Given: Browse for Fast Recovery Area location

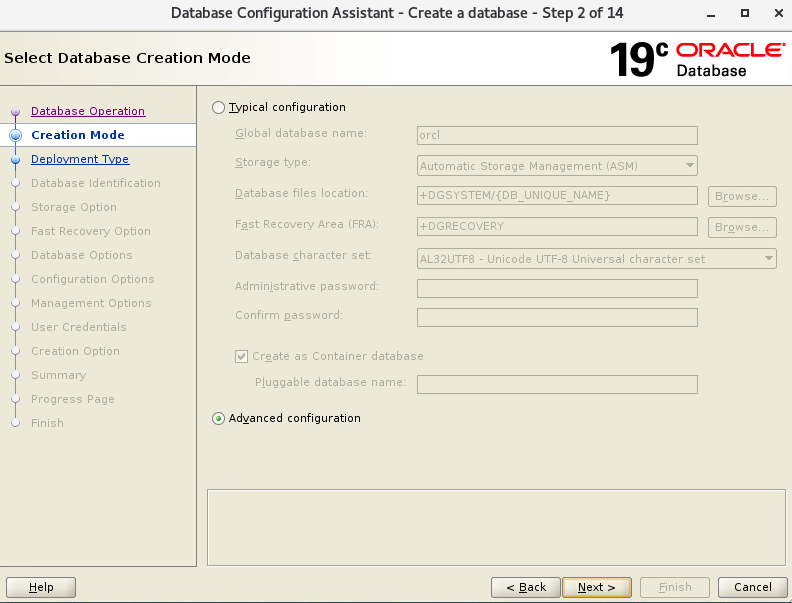Looking at the screenshot, I should (743, 228).
